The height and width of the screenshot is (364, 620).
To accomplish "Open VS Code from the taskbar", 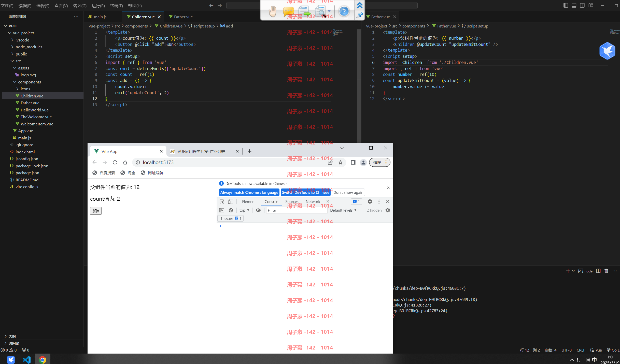I will pos(27,360).
